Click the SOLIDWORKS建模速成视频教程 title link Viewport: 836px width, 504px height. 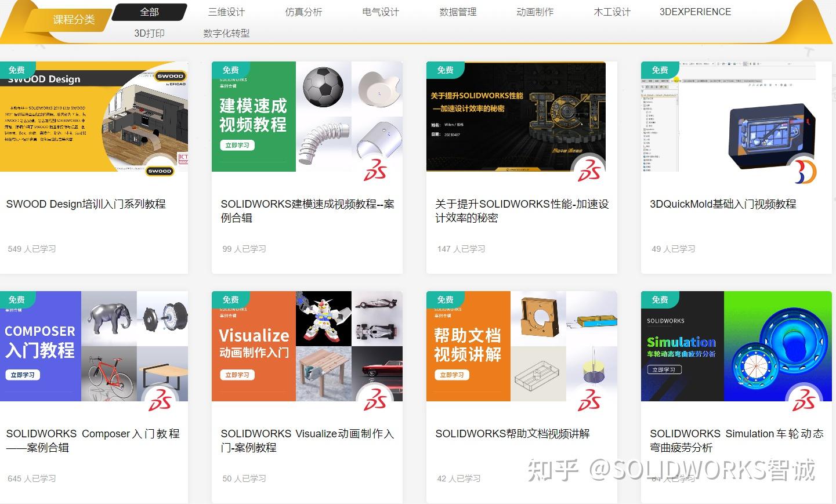(x=307, y=211)
